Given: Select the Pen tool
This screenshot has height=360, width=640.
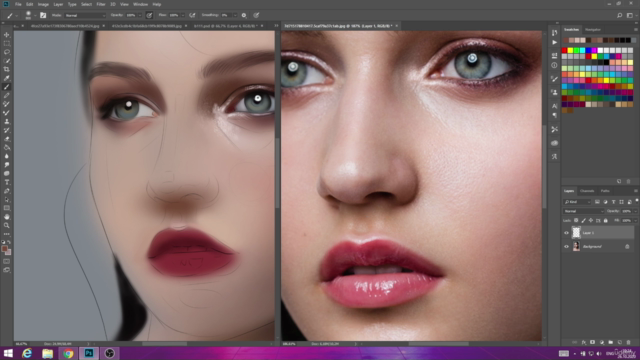Looking at the screenshot, I should (x=7, y=191).
